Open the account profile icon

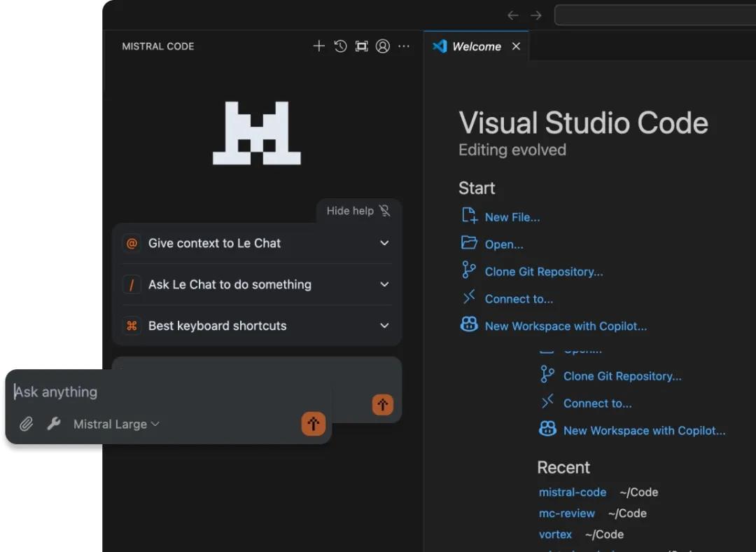tap(383, 46)
